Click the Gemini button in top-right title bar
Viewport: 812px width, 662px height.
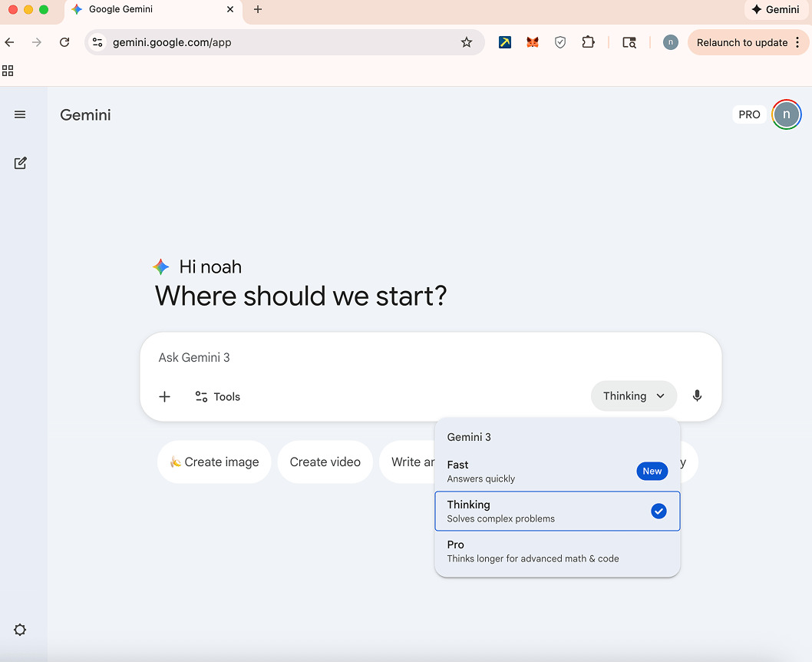[775, 9]
